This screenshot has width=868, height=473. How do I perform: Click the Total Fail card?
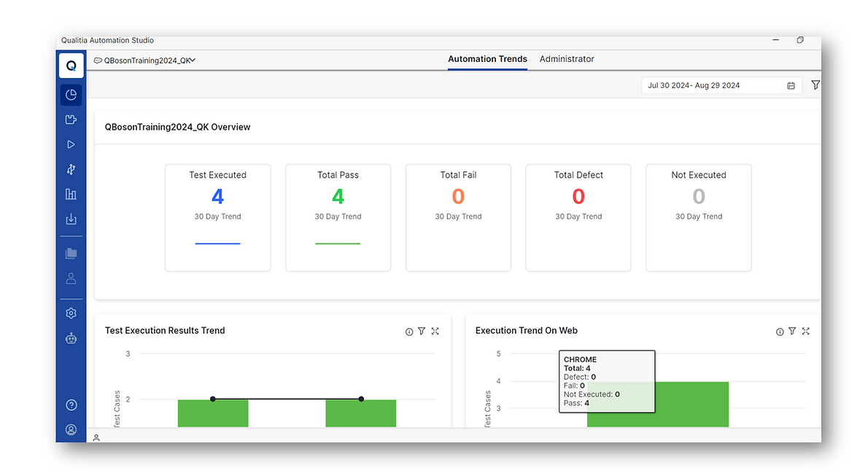click(x=458, y=217)
